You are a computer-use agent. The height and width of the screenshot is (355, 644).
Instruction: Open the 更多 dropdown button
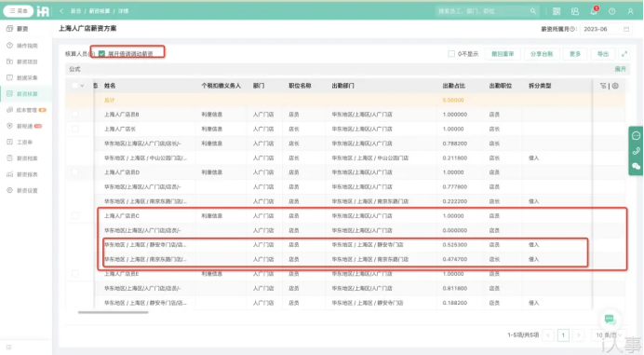[x=575, y=54]
